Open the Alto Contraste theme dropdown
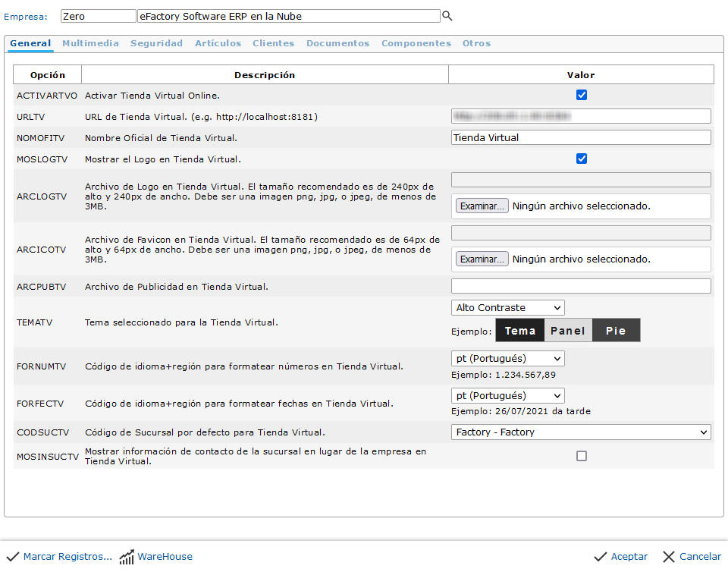 [508, 308]
